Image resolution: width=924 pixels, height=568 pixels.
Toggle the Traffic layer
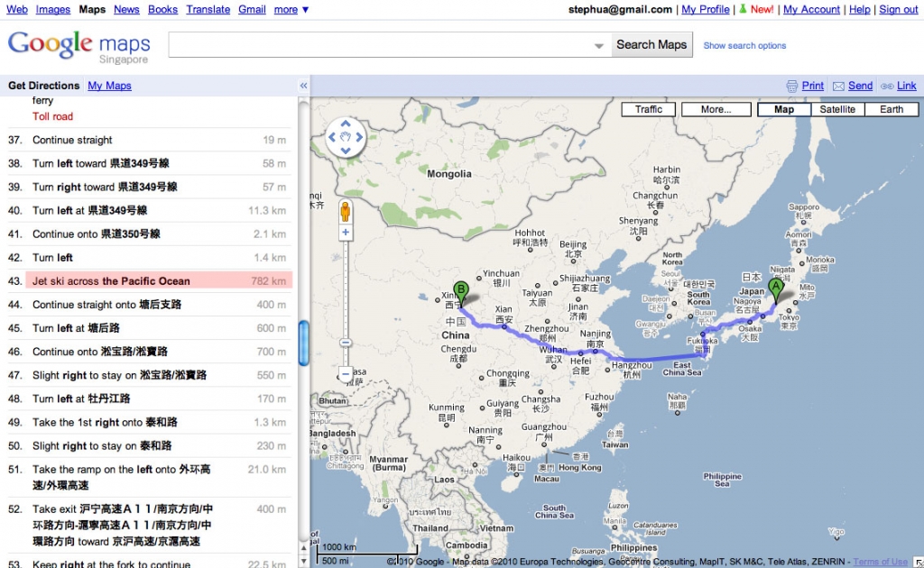[x=648, y=109]
